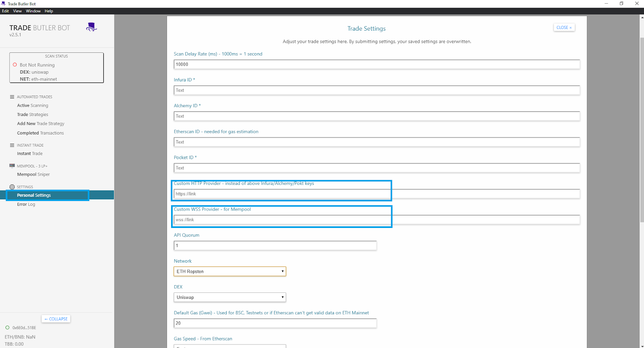The height and width of the screenshot is (348, 644).
Task: Open Instant Trade page
Action: [x=30, y=153]
